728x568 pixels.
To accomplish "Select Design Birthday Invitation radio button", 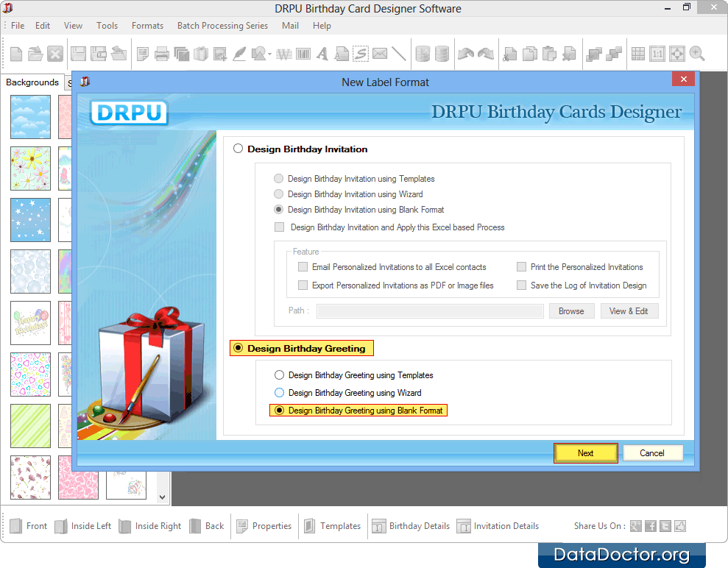I will pyautogui.click(x=238, y=149).
